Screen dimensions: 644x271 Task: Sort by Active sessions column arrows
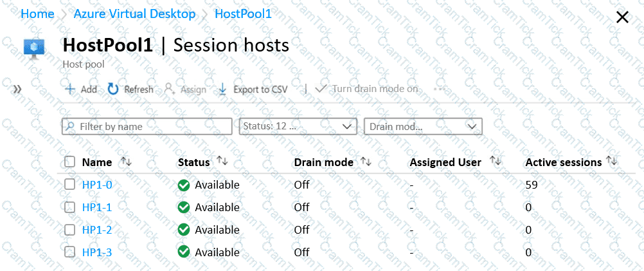pyautogui.click(x=611, y=162)
